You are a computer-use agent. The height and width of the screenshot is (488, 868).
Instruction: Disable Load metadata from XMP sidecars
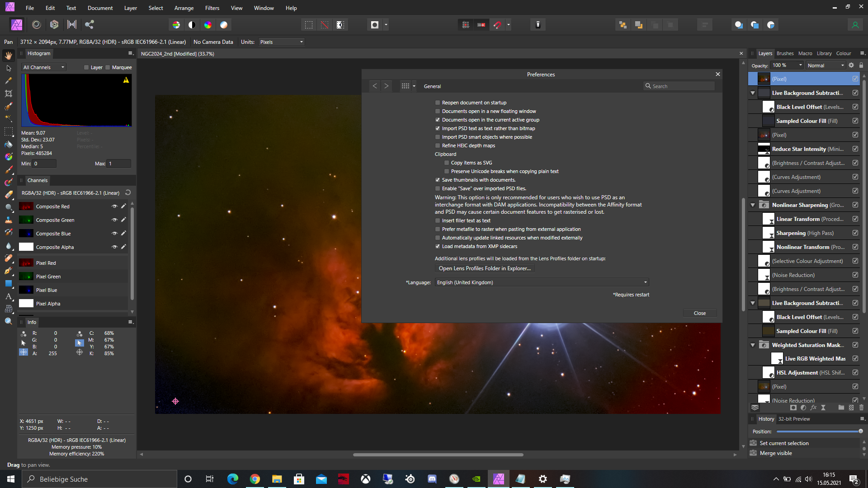[437, 246]
